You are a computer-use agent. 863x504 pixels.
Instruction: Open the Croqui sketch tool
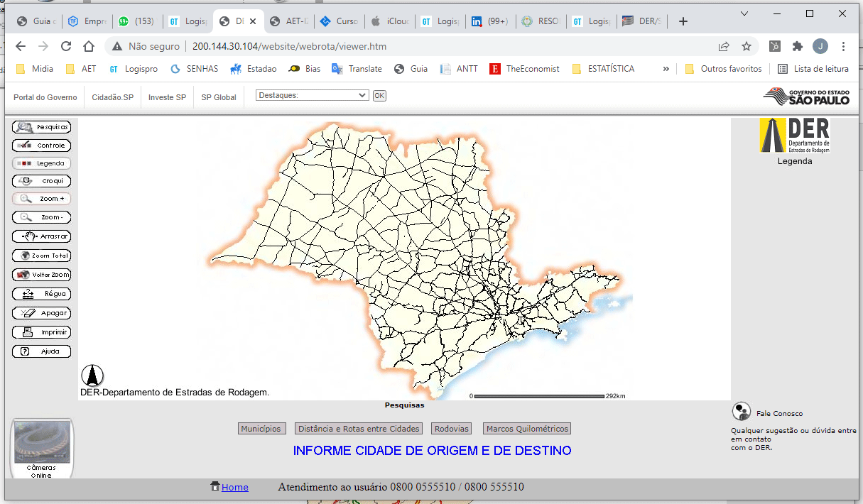41,180
